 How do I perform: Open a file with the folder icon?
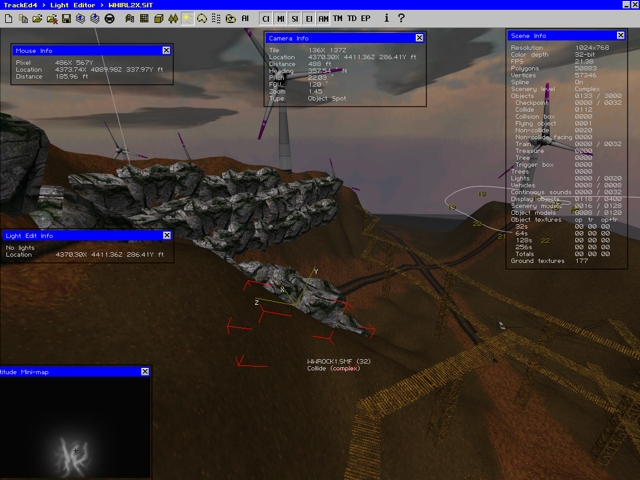37,18
